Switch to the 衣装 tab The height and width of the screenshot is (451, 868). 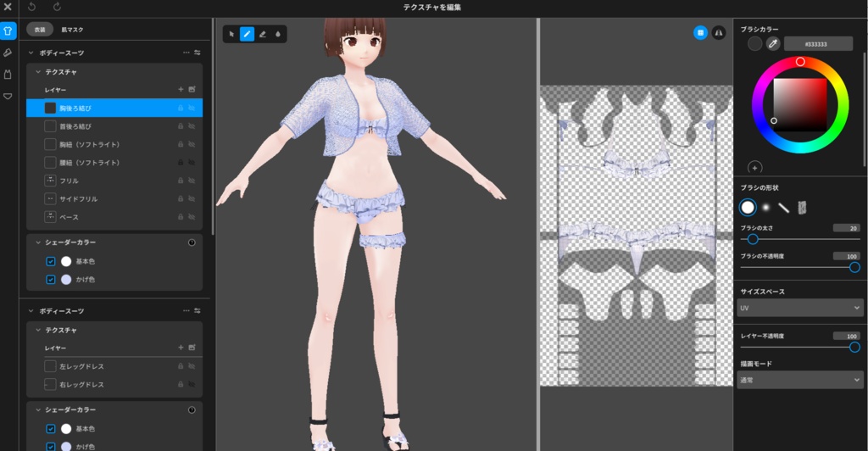click(40, 30)
